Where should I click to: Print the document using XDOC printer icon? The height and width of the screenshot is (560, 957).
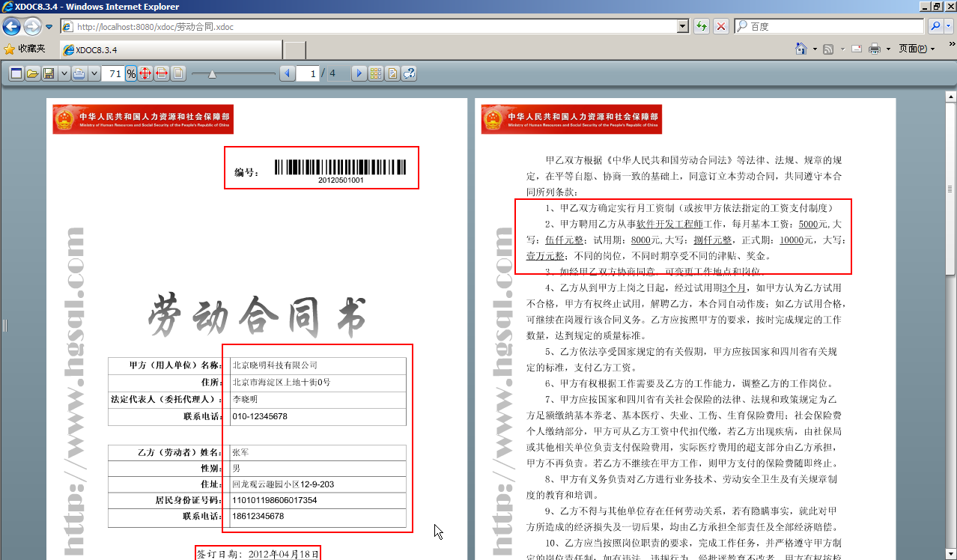pyautogui.click(x=79, y=73)
